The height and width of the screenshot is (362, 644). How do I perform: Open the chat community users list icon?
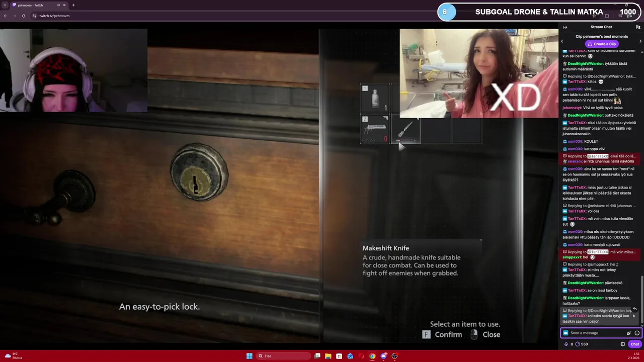coord(638,27)
